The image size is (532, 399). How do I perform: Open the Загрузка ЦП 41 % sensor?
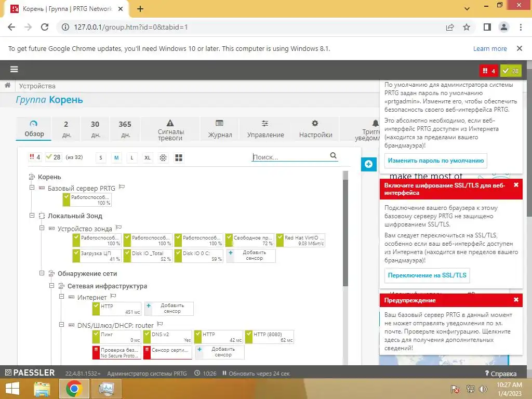click(x=97, y=256)
